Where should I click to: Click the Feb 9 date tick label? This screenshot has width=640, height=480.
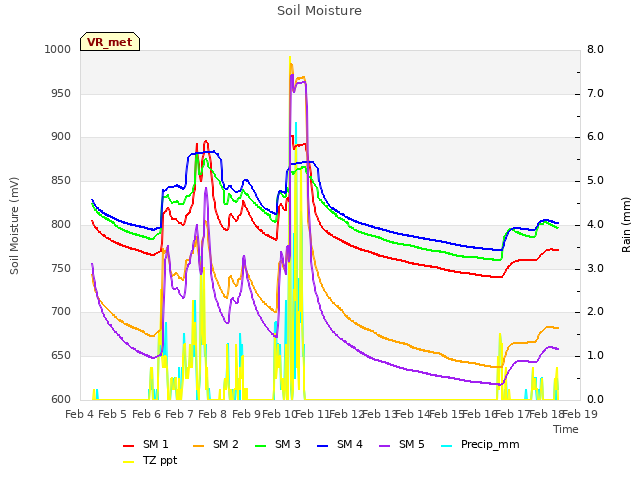pyautogui.click(x=246, y=414)
